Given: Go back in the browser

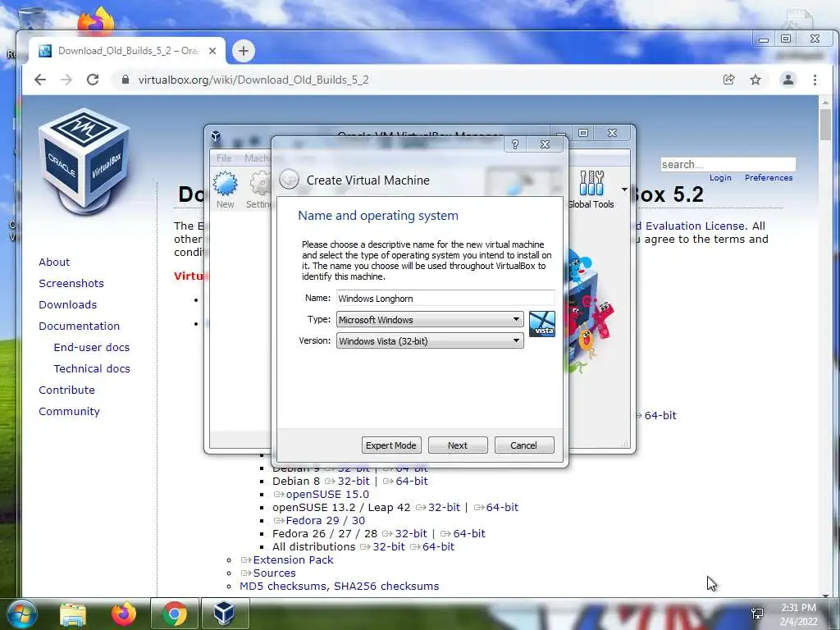Looking at the screenshot, I should (40, 80).
